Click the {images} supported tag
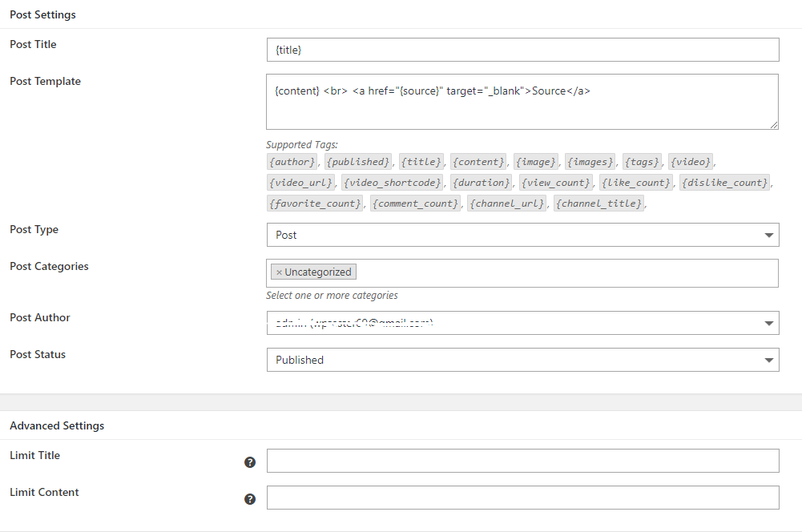The width and height of the screenshot is (802, 532). point(590,162)
